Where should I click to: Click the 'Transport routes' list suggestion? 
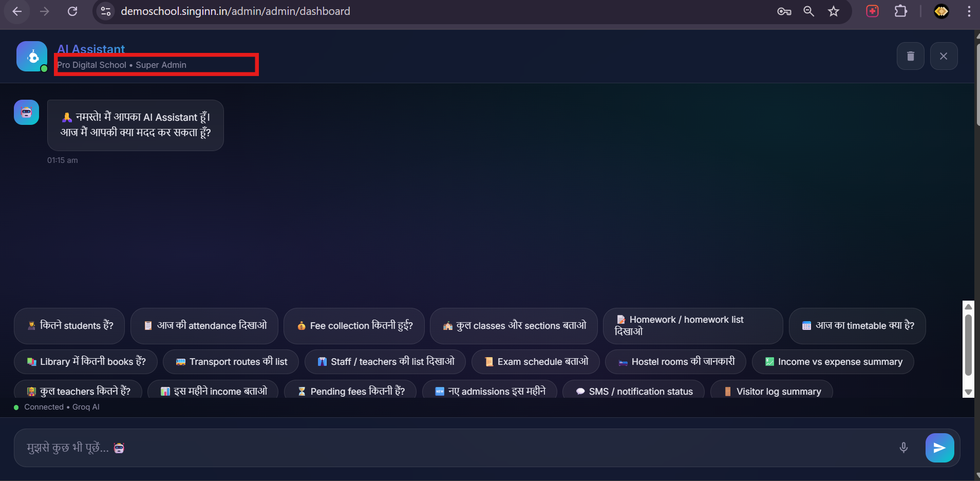231,362
